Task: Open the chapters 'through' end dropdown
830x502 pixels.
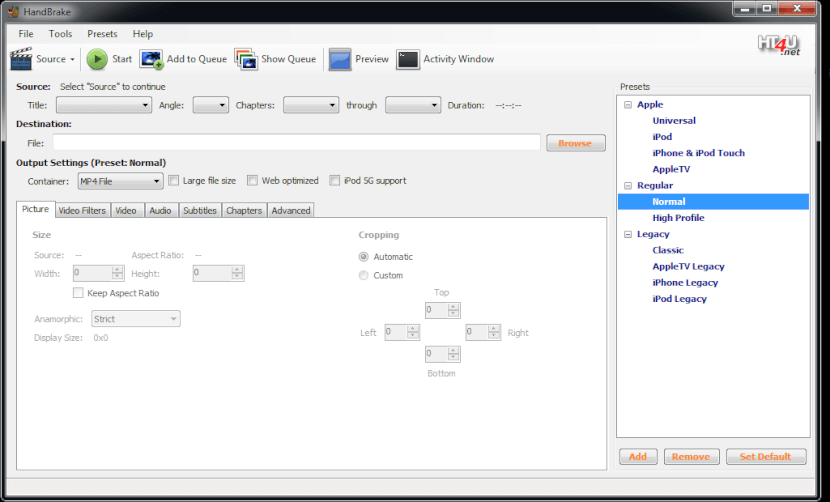Action: 413,105
